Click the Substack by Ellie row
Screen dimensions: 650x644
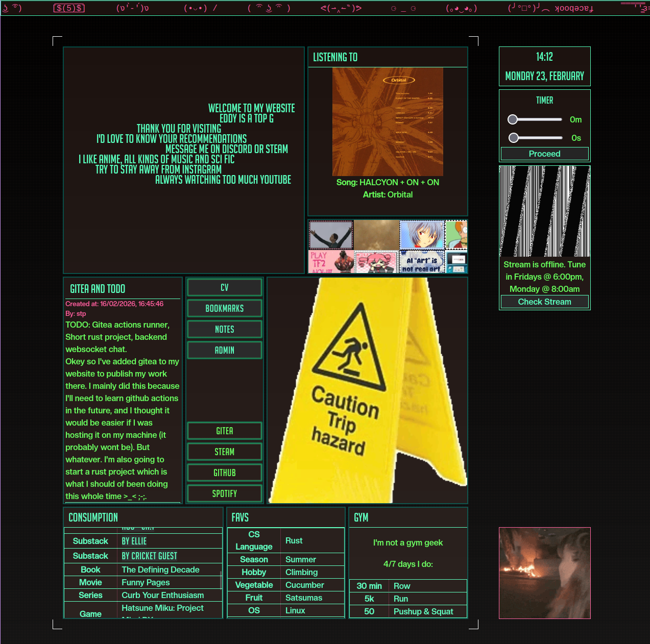click(x=143, y=541)
